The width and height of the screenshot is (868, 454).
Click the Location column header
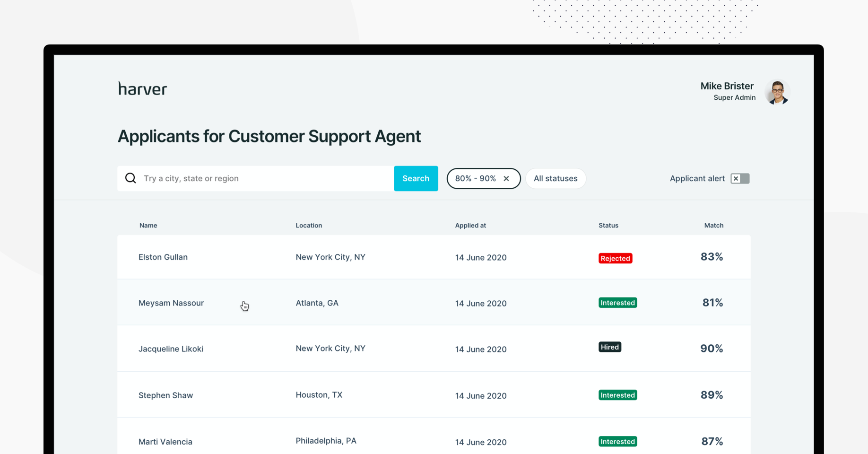309,226
